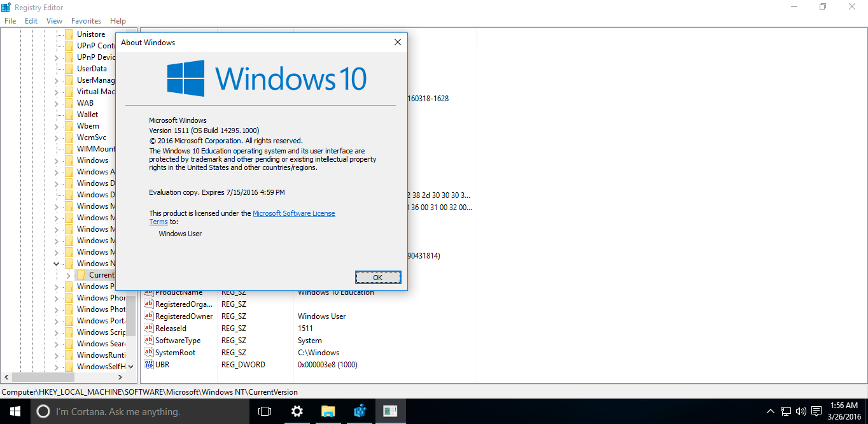Click the status bar registry path
This screenshot has height=424, width=868.
[150, 392]
